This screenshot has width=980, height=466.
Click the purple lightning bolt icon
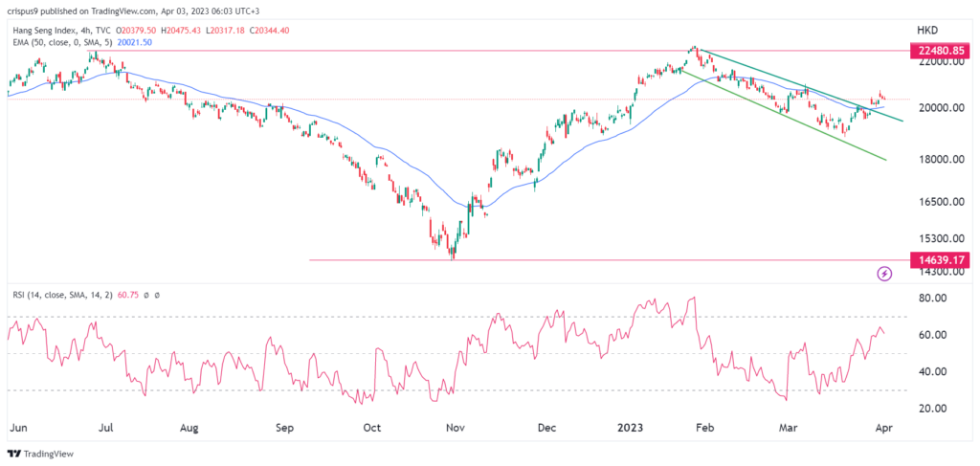884,273
